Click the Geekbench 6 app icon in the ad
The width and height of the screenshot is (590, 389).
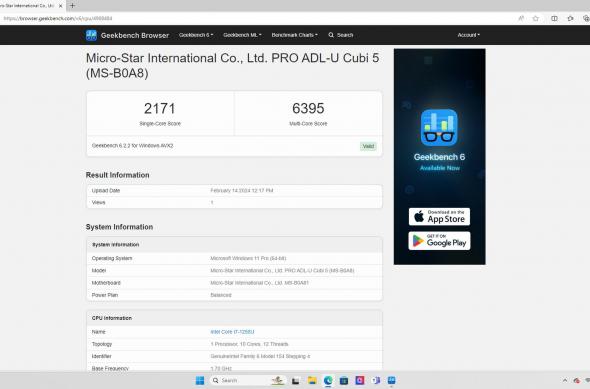coord(439,128)
